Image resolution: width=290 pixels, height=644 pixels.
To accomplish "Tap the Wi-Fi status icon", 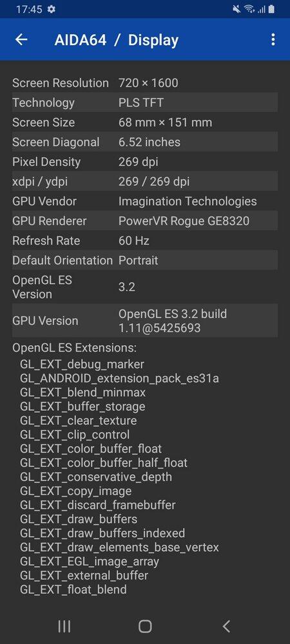I will pos(249,9).
